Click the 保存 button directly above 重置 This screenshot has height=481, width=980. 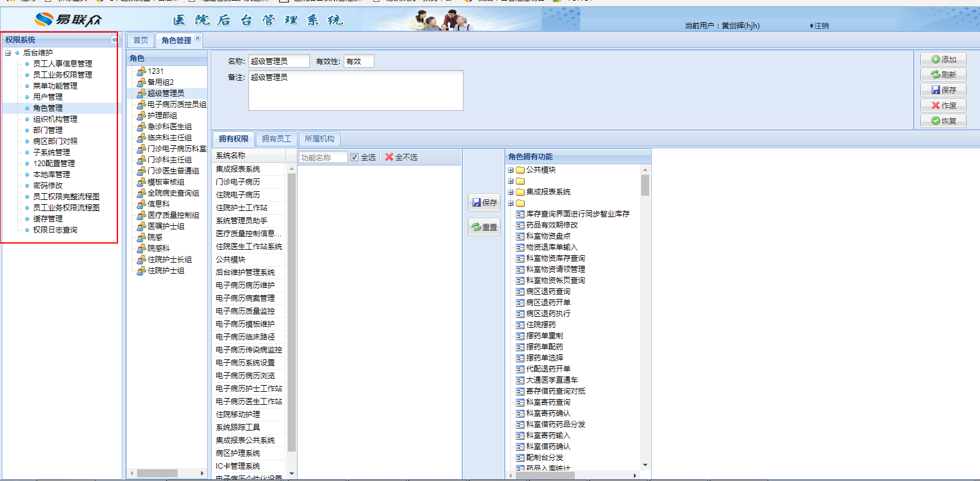tap(484, 202)
